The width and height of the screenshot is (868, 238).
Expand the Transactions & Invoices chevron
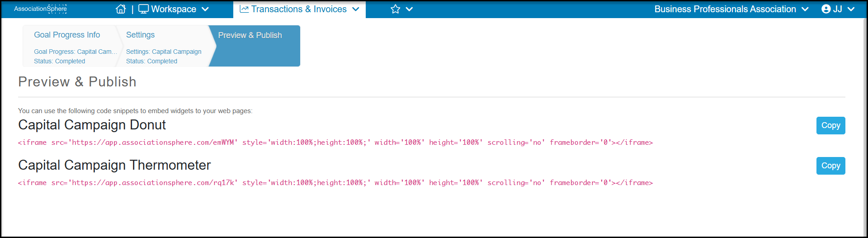tap(355, 9)
